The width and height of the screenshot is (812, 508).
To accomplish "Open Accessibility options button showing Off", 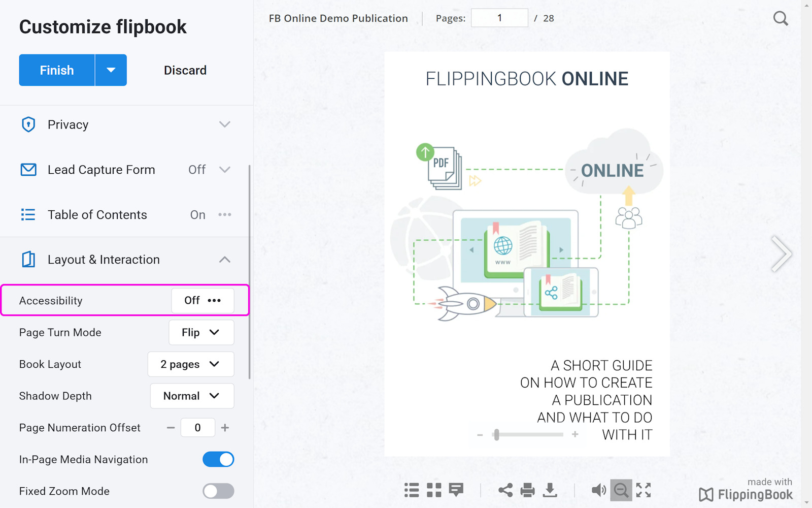I will pos(202,301).
